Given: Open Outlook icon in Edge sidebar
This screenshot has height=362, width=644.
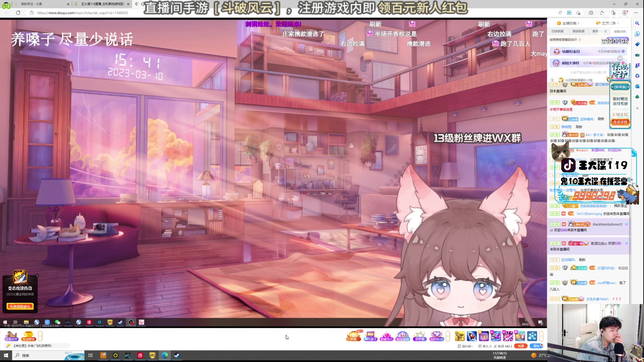Looking at the screenshot, I should click(637, 86).
